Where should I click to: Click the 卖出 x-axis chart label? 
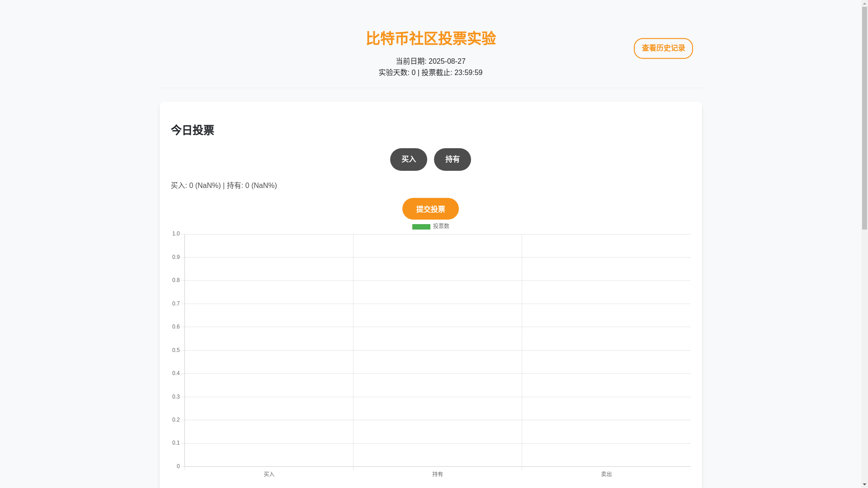[x=606, y=474]
